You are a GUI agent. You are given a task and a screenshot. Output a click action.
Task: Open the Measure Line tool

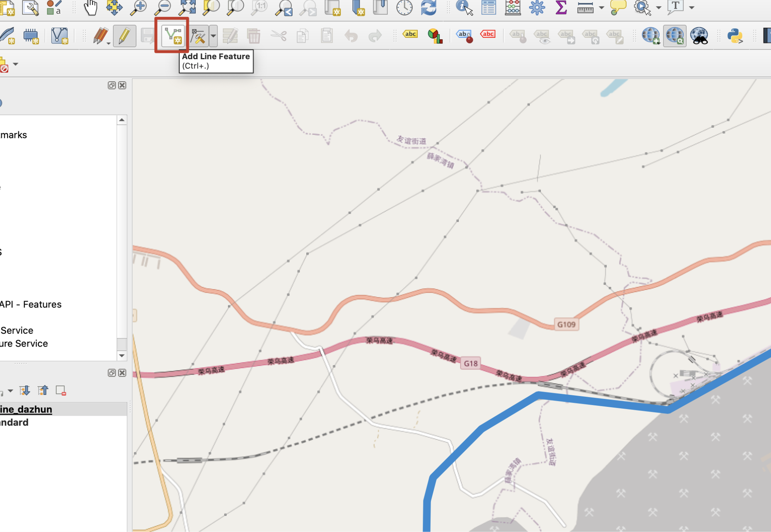click(x=586, y=7)
